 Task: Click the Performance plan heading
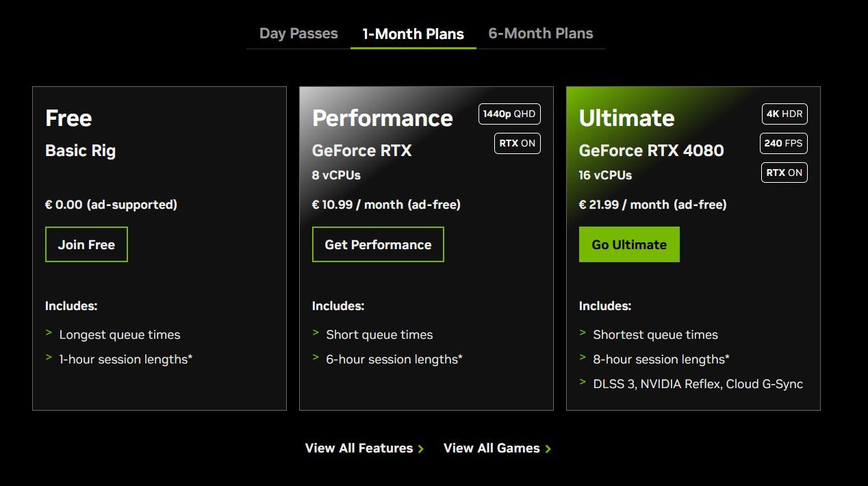tap(382, 118)
